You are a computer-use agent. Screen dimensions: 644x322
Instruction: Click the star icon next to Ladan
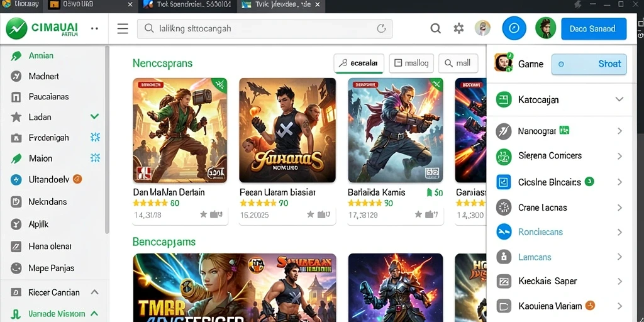[x=16, y=117]
